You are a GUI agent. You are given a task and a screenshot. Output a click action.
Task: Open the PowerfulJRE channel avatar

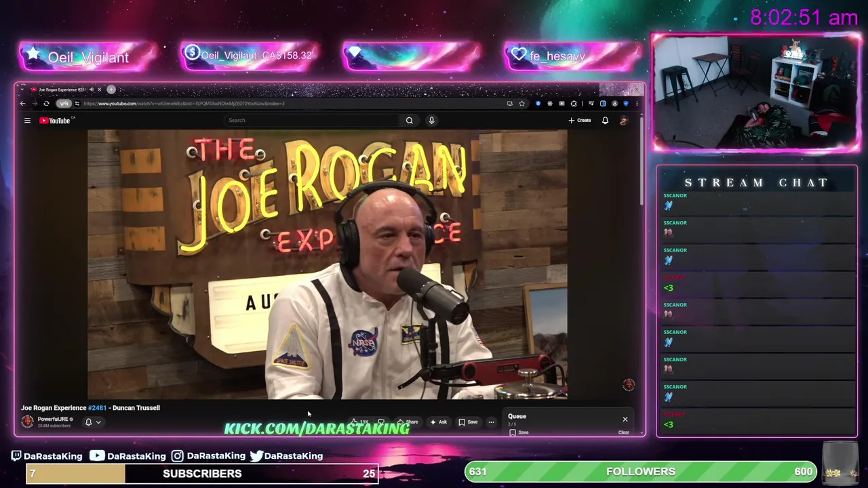[x=27, y=422]
